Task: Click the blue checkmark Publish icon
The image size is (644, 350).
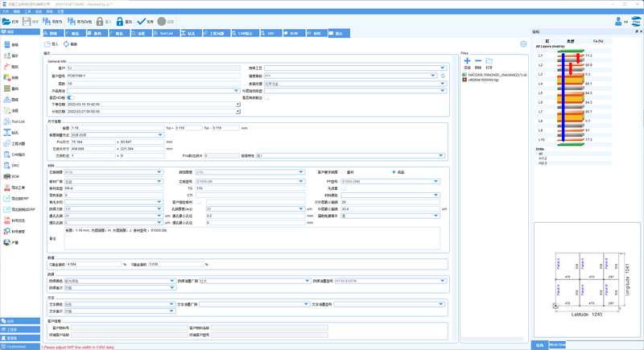Action: point(142,22)
